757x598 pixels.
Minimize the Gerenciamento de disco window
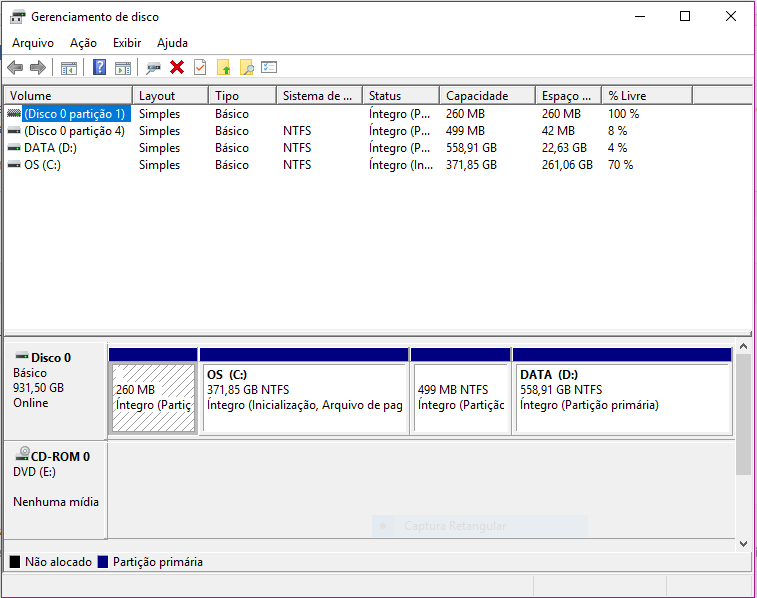[640, 16]
